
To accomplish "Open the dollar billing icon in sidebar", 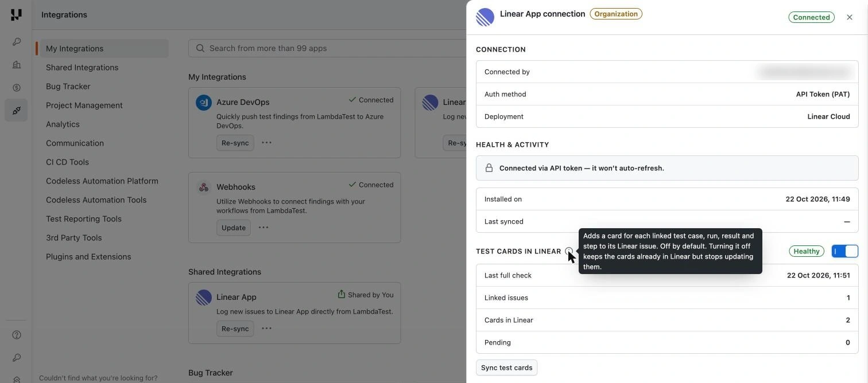I will 16,88.
